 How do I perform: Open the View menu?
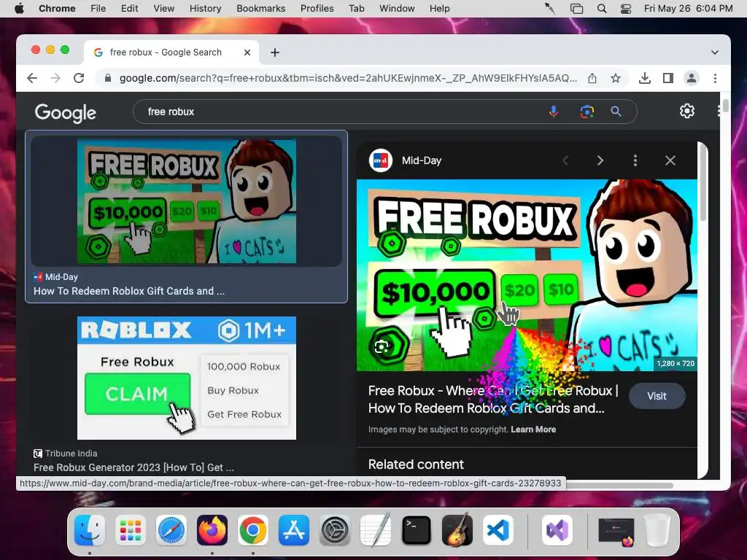point(164,9)
